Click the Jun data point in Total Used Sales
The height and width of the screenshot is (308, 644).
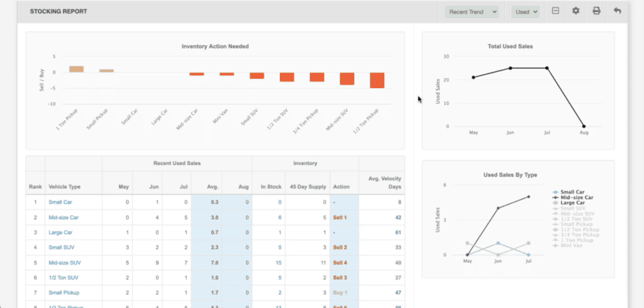click(511, 68)
